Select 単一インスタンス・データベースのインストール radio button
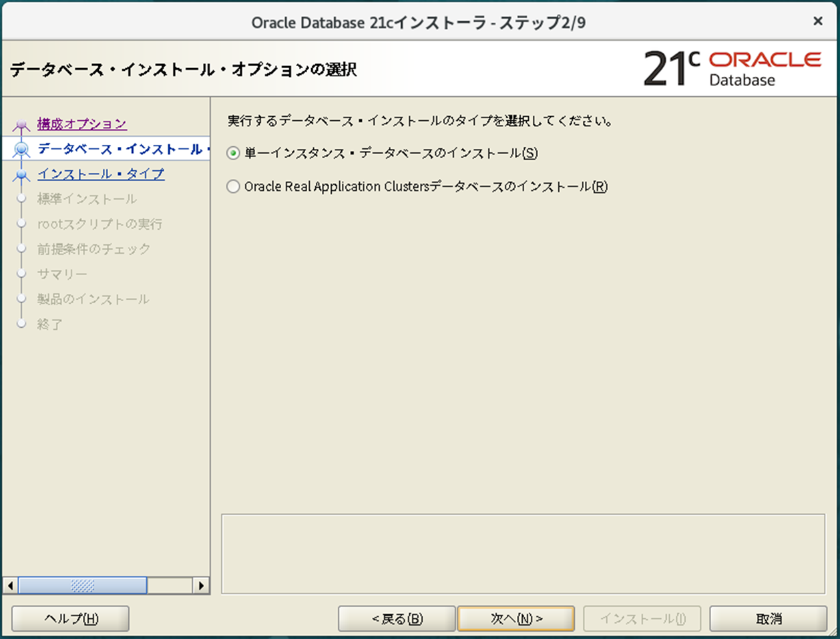Screen dimensions: 840x639 pos(233,154)
